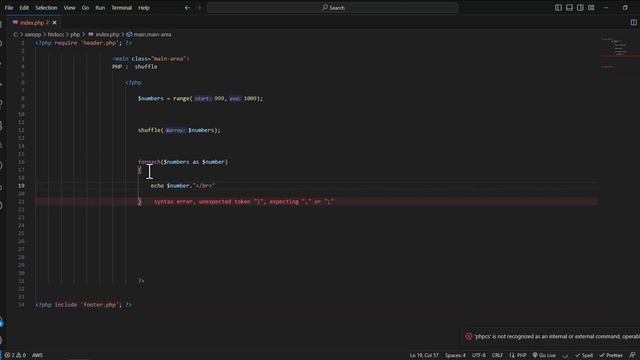Click line number 19 in gutter
The image size is (640, 360).
click(x=21, y=186)
